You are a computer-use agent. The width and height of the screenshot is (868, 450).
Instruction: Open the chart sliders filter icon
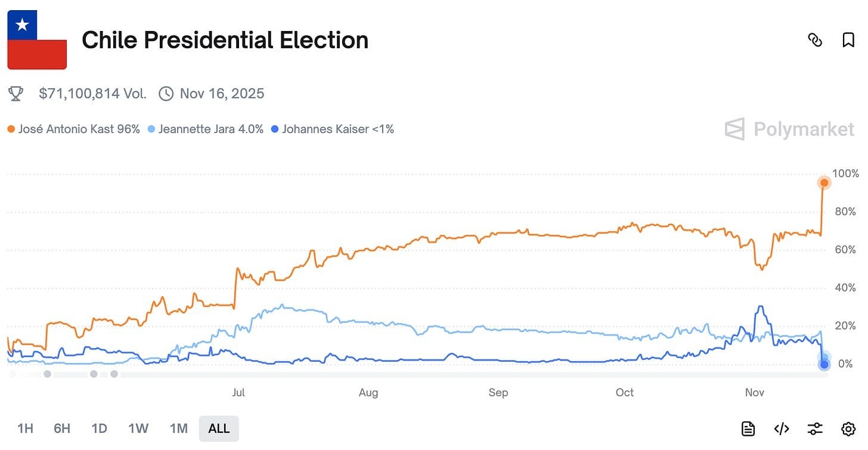tap(815, 428)
